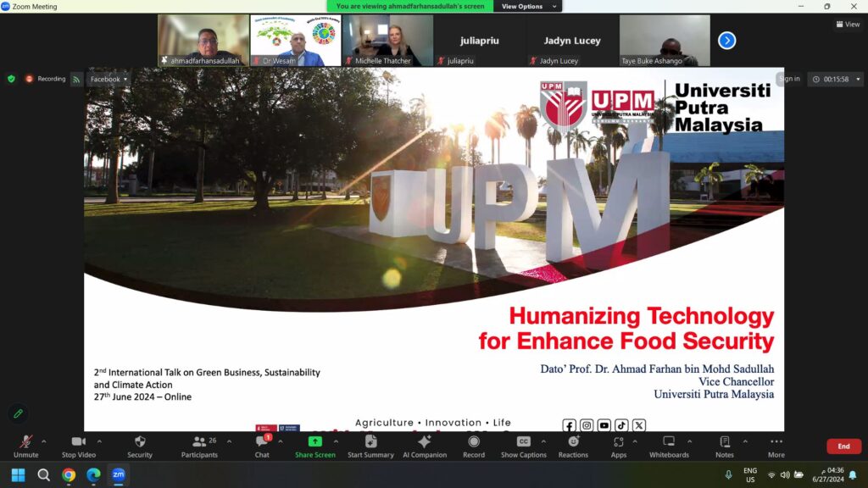Expand arrow next to Chat
868x488 pixels.
[x=280, y=441]
